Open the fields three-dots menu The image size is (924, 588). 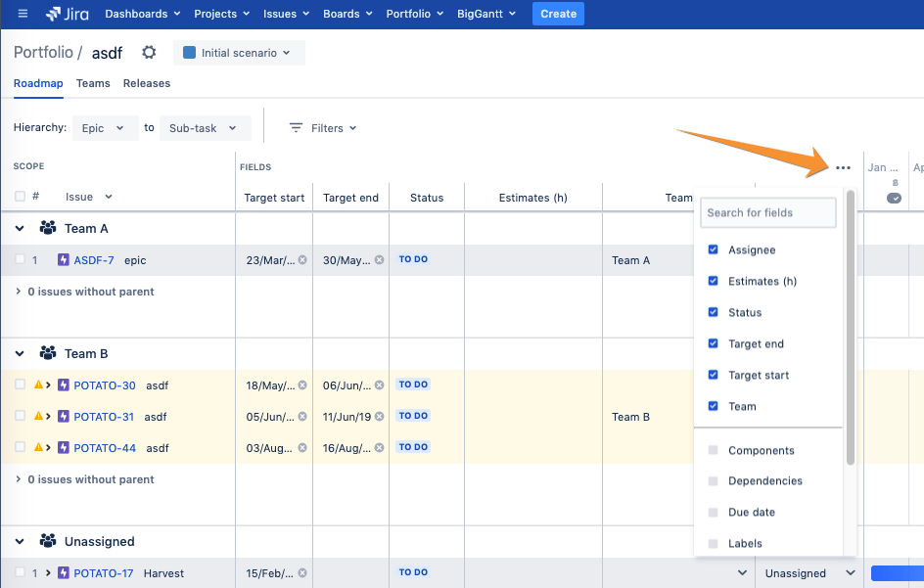click(843, 167)
